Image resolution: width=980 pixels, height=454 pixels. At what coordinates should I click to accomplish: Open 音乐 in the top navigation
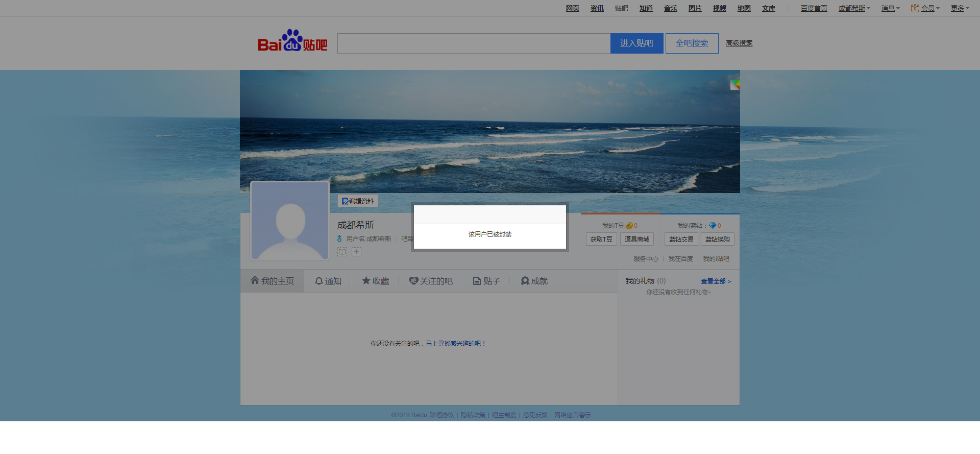pyautogui.click(x=670, y=8)
